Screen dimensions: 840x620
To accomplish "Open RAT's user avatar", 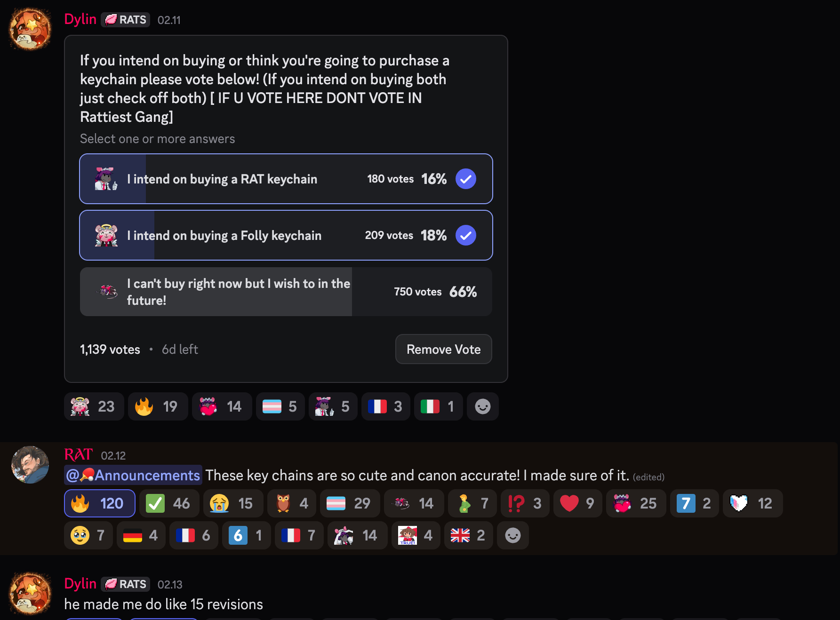I will pos(30,465).
